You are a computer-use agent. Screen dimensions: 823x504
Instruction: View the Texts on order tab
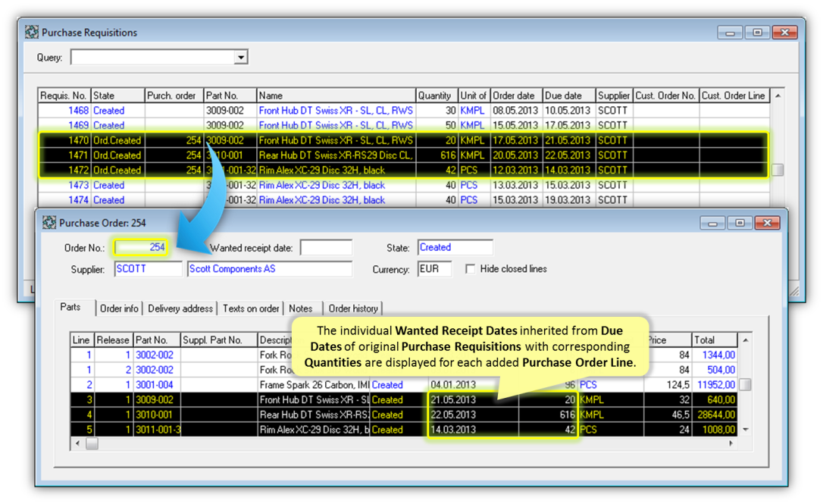[251, 308]
